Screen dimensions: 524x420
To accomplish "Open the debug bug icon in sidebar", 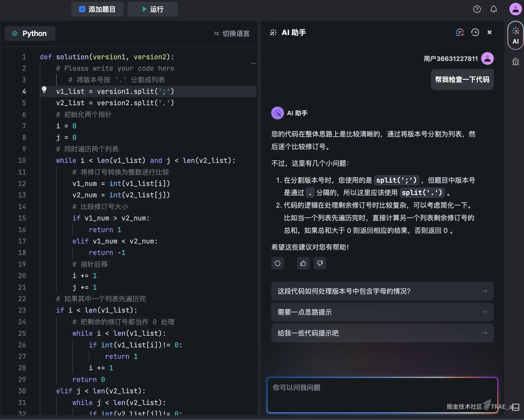I will point(515,62).
